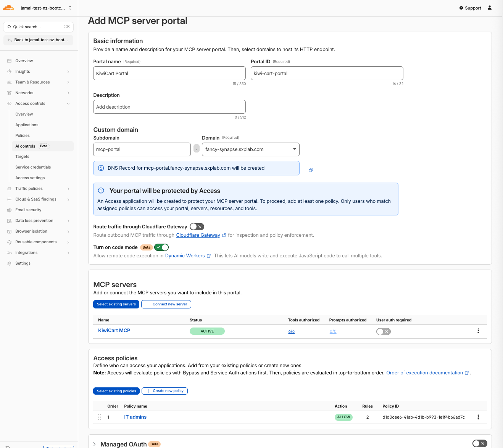Click the Description field
Viewport: 503px width, 448px height.
[169, 107]
